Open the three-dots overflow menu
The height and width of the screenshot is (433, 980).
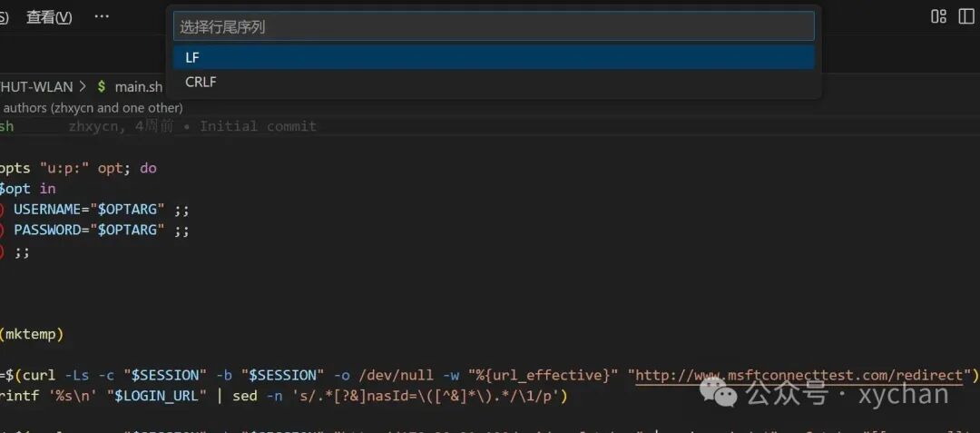point(102,17)
